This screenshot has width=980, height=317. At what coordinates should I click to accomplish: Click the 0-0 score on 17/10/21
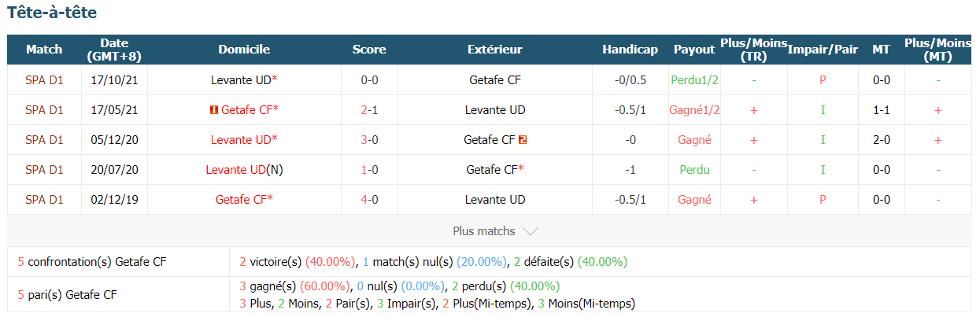tap(369, 80)
